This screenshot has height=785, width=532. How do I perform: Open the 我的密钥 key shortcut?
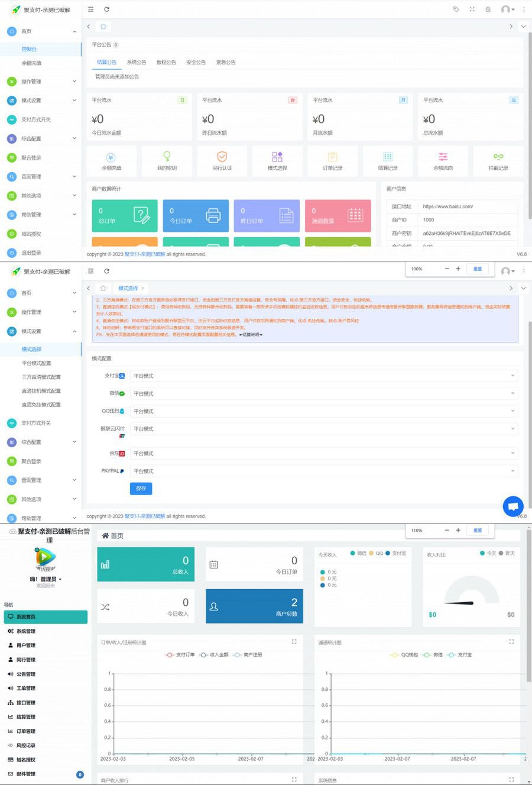pyautogui.click(x=167, y=157)
